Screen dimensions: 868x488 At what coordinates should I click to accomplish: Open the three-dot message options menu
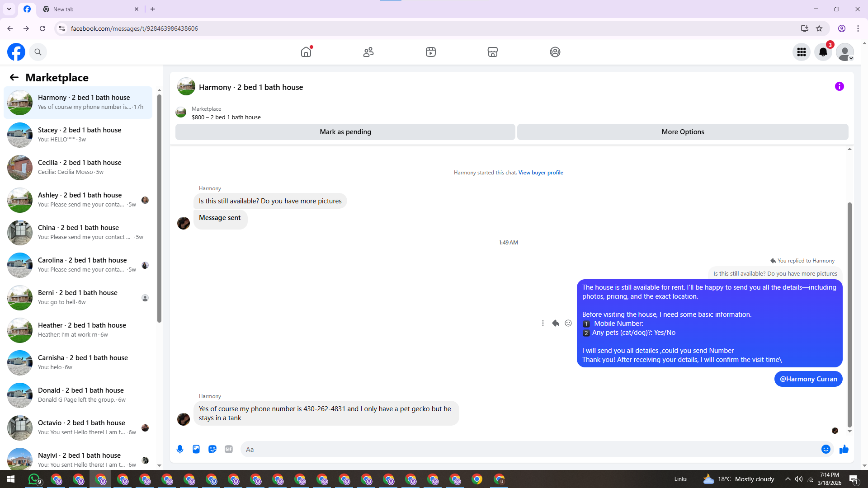(543, 323)
